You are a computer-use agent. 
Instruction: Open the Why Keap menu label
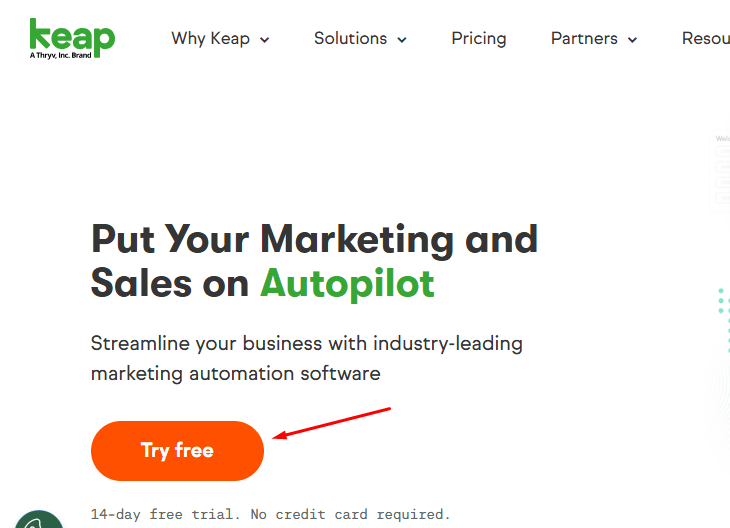pos(210,38)
